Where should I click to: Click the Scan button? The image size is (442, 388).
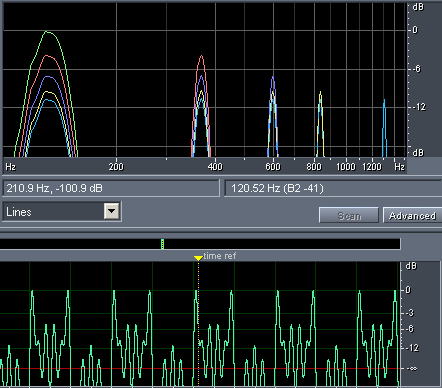point(349,216)
